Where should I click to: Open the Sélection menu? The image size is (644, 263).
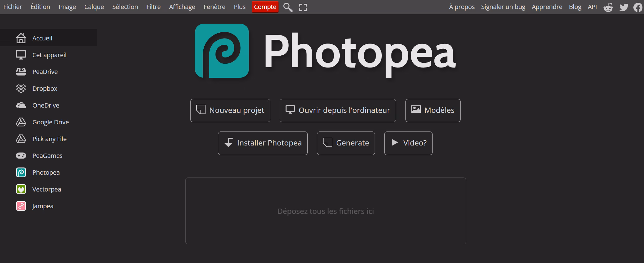tap(125, 7)
